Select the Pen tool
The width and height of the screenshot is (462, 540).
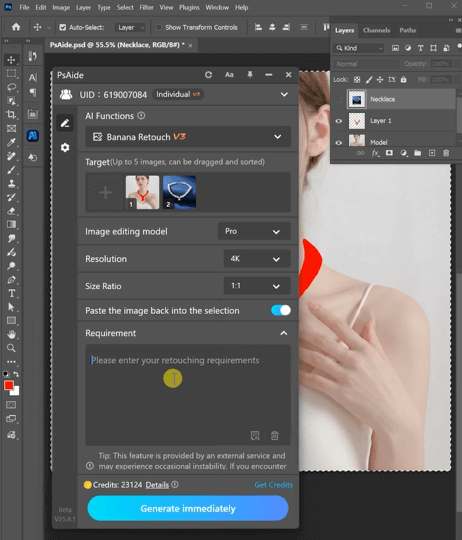tap(11, 280)
